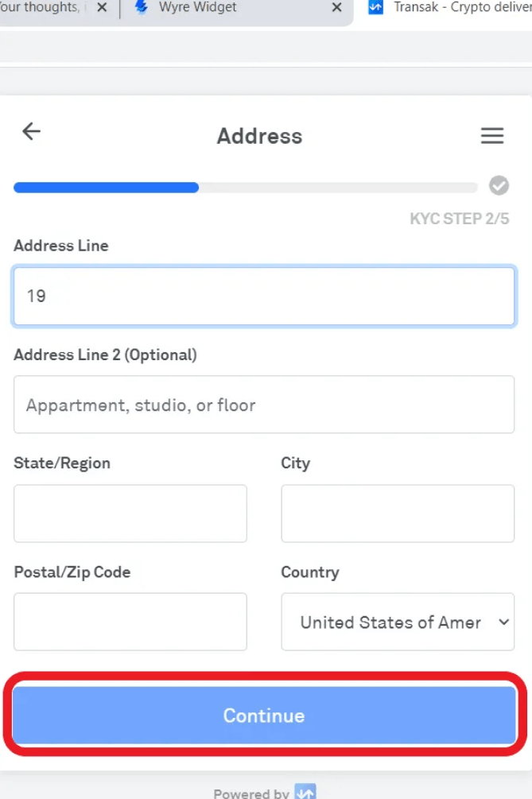
Task: Click the Postal/Zip Code input
Action: point(130,622)
